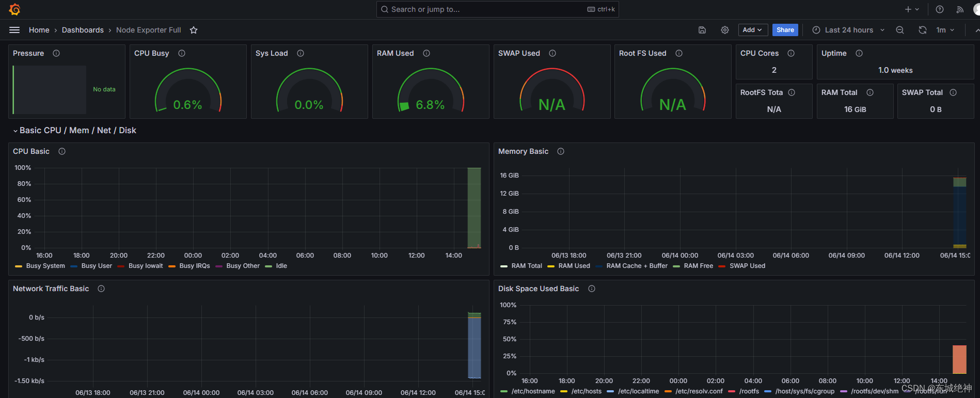Open the plus new item menu
This screenshot has width=980, height=398.
click(912, 9)
